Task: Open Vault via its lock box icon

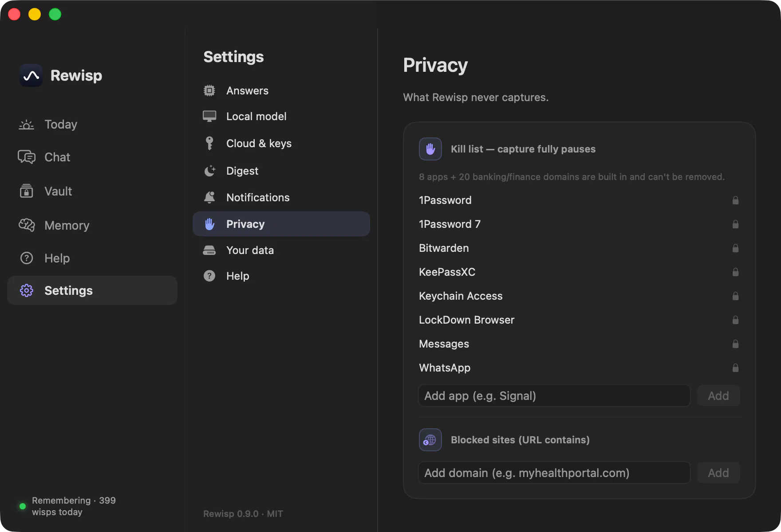Action: (26, 191)
